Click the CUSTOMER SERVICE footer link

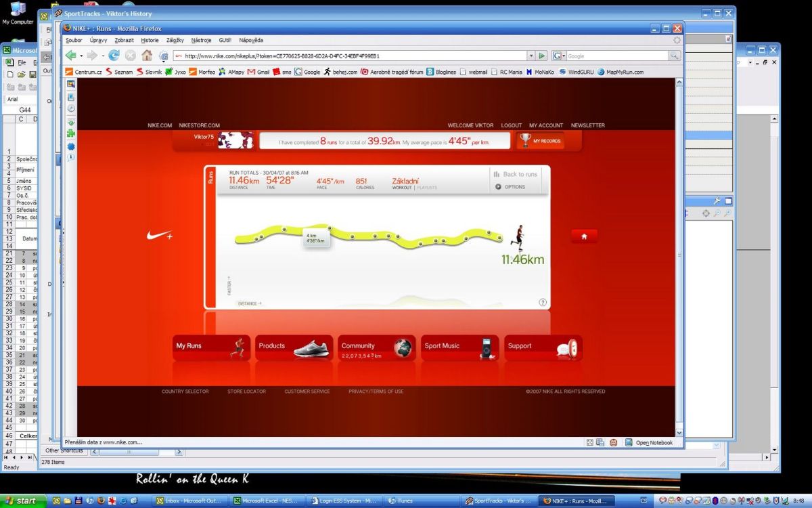(307, 391)
